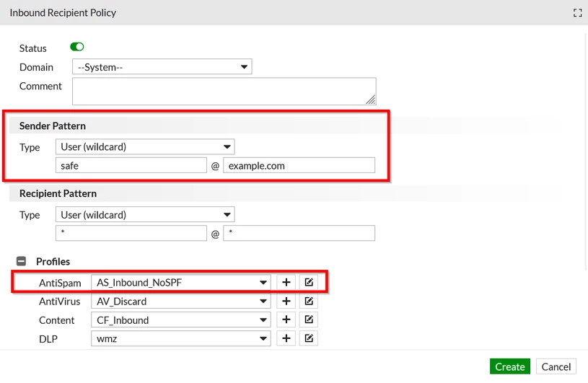Click the recipient domain wildcard field
588x383 pixels.
point(299,233)
